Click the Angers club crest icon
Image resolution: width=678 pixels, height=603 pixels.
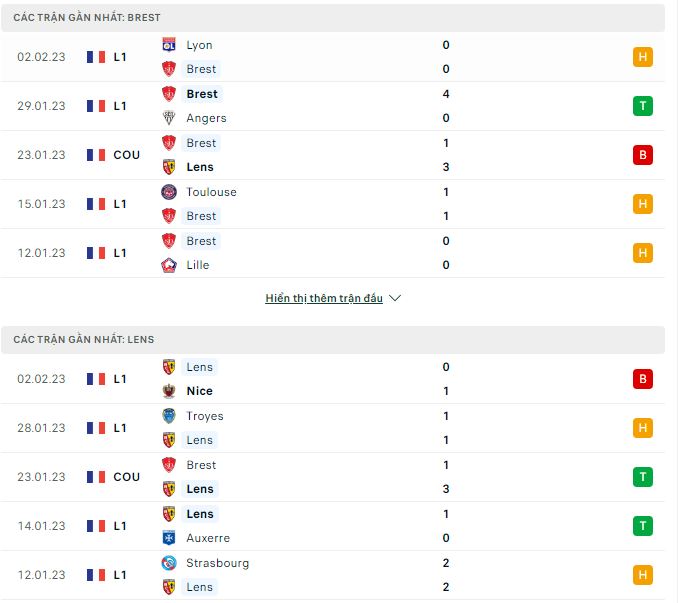tap(169, 118)
